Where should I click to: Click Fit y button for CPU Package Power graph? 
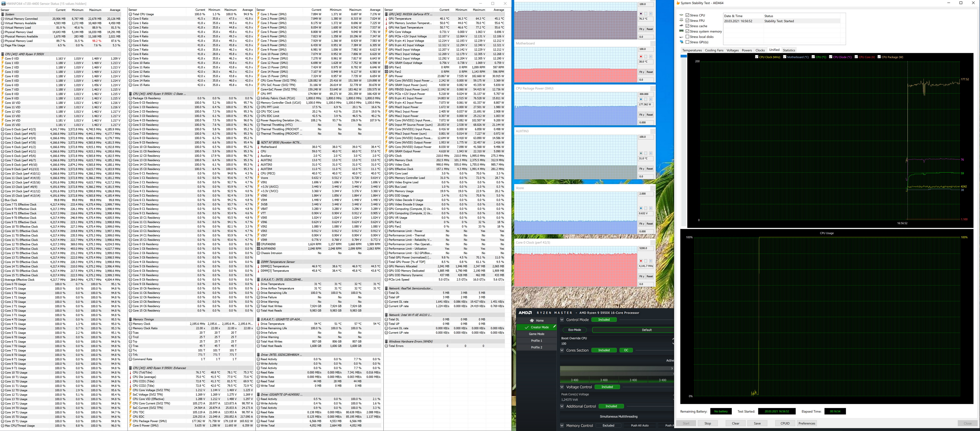point(641,114)
